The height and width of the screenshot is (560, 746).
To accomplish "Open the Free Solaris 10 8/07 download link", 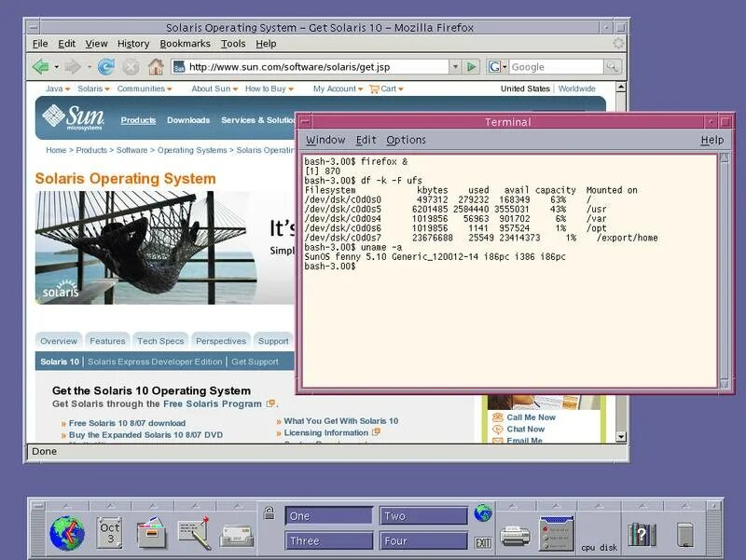I will pos(127,423).
